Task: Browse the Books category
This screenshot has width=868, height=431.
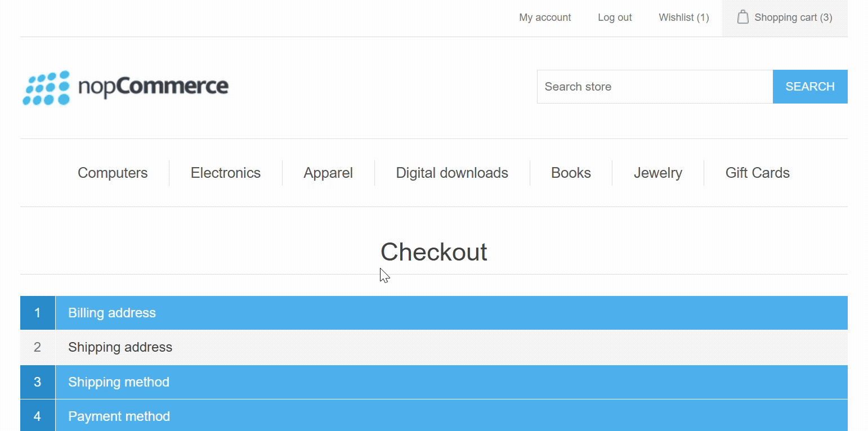Action: [570, 173]
